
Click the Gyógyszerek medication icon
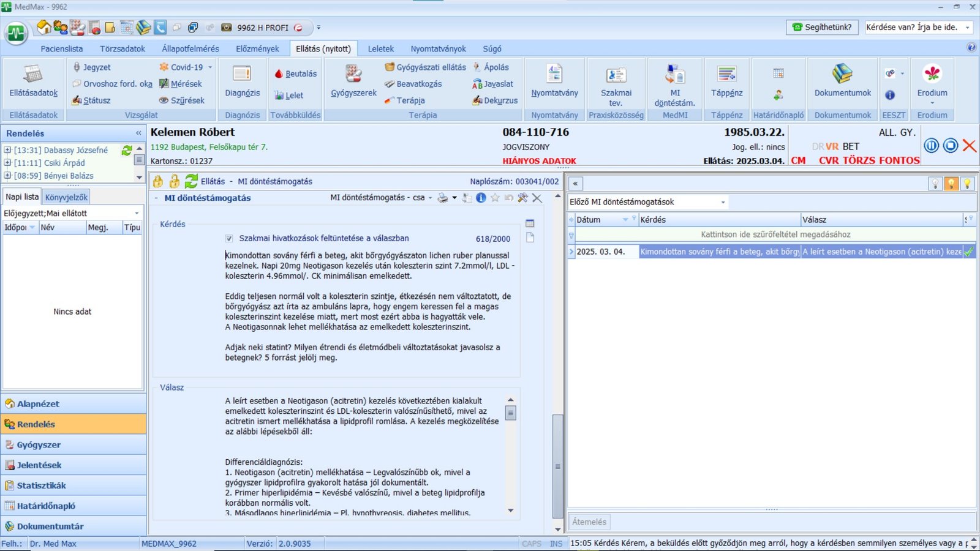pyautogui.click(x=353, y=75)
